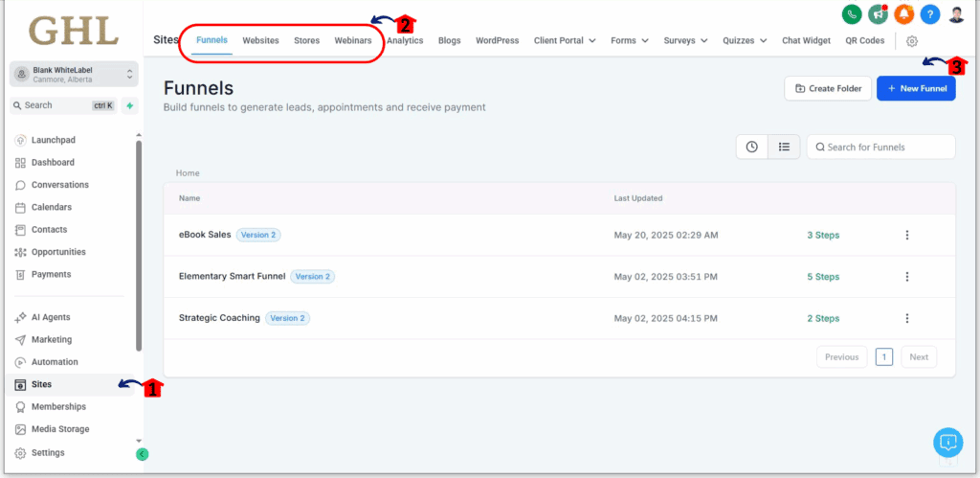Image resolution: width=980 pixels, height=478 pixels.
Task: Click the Search for Funnels field
Action: tap(881, 147)
